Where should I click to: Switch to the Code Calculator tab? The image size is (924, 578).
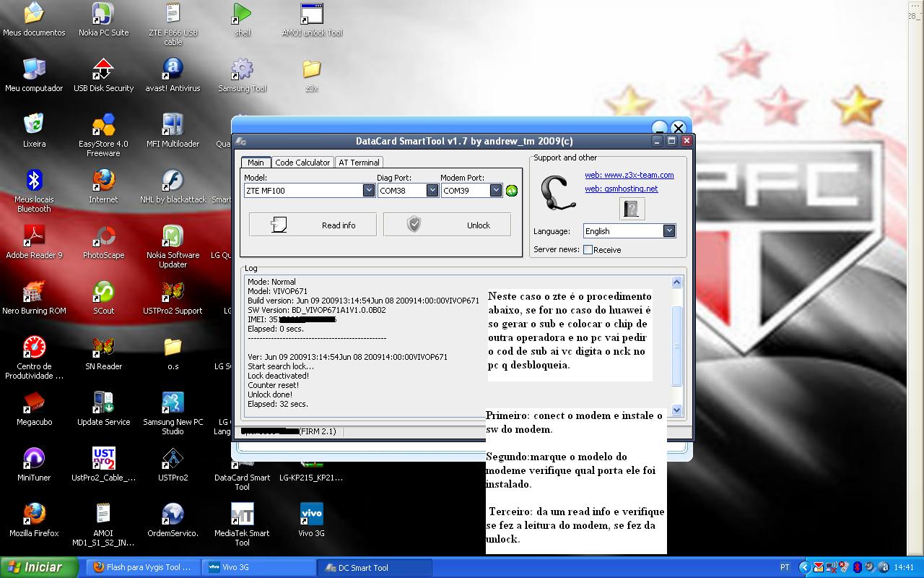[302, 163]
